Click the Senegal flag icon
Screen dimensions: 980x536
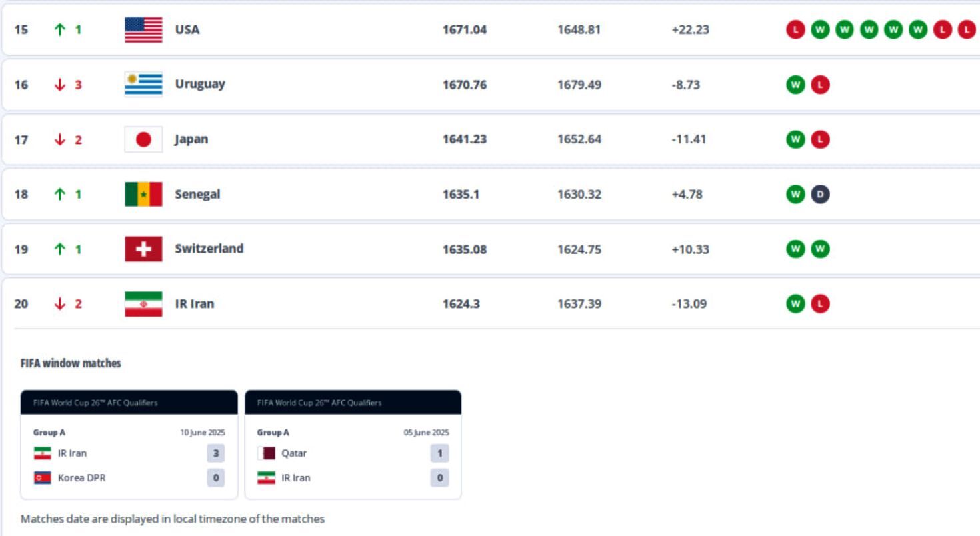click(x=143, y=194)
